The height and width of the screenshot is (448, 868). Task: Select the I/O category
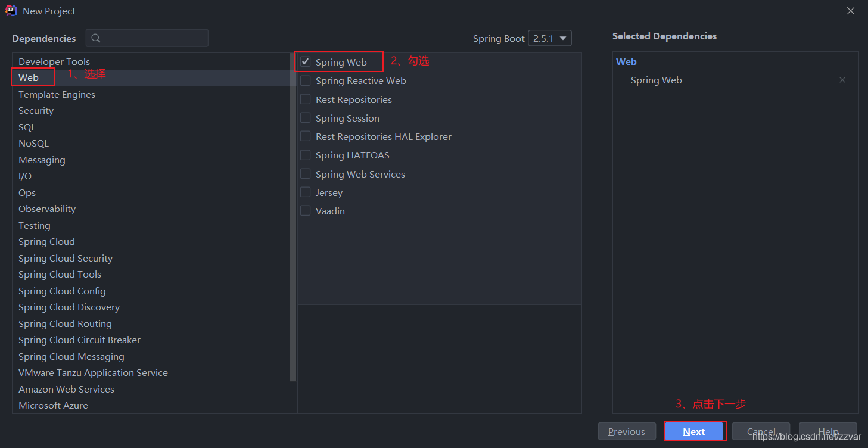[151, 176]
